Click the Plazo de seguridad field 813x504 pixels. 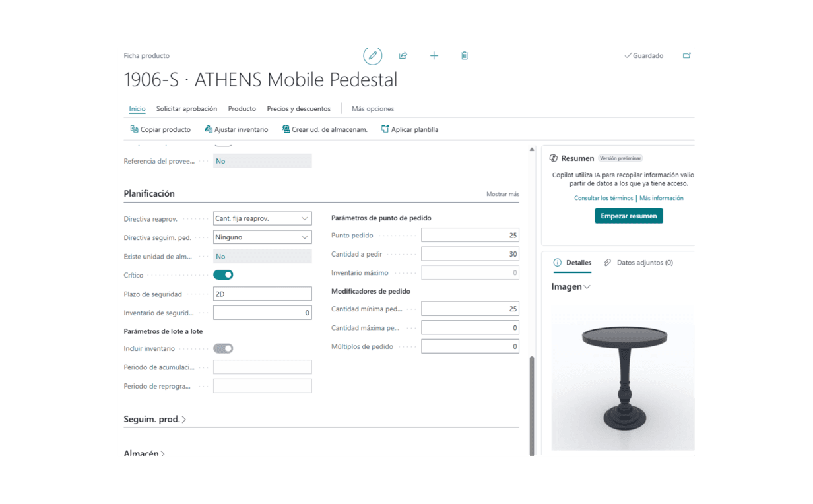point(262,294)
